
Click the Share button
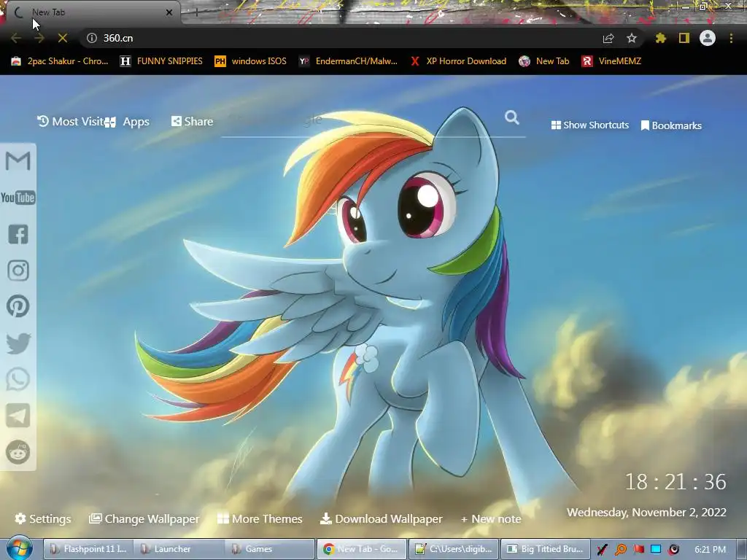pyautogui.click(x=192, y=122)
